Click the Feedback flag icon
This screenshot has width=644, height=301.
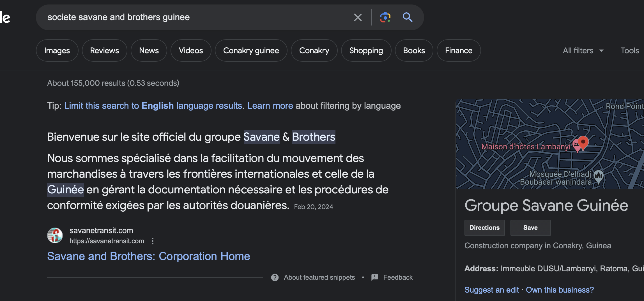point(375,277)
